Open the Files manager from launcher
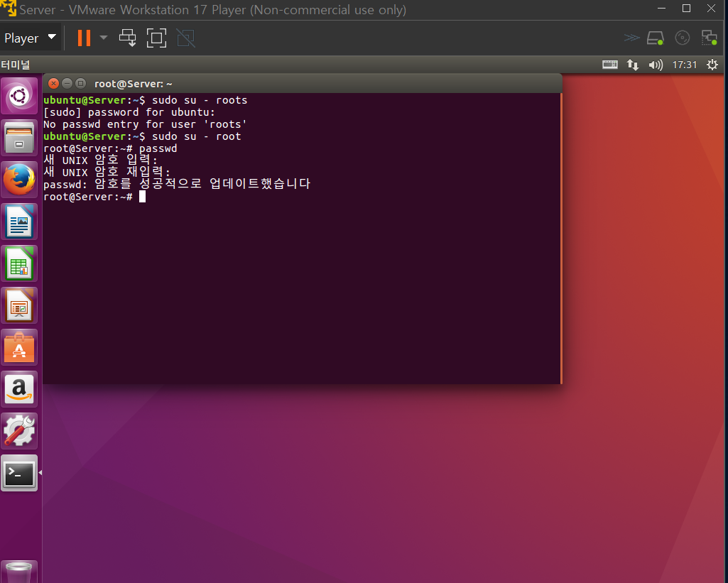The height and width of the screenshot is (583, 728). [x=19, y=138]
